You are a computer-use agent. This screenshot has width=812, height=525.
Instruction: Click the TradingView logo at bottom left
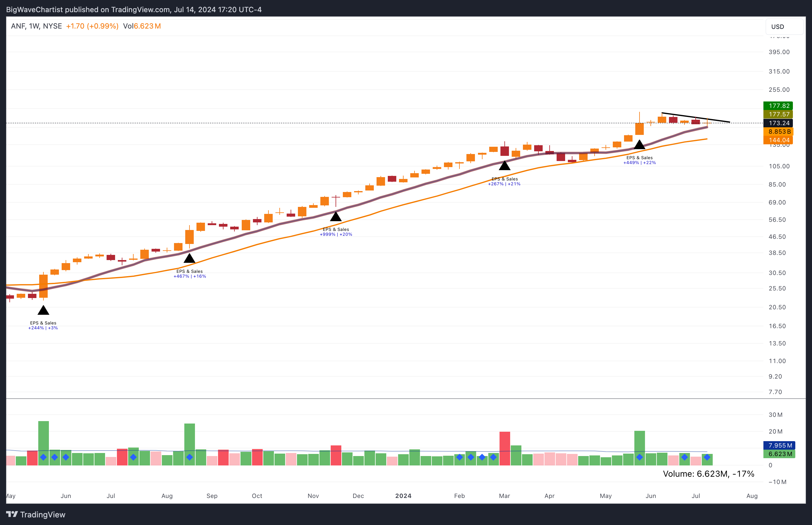[x=36, y=514]
